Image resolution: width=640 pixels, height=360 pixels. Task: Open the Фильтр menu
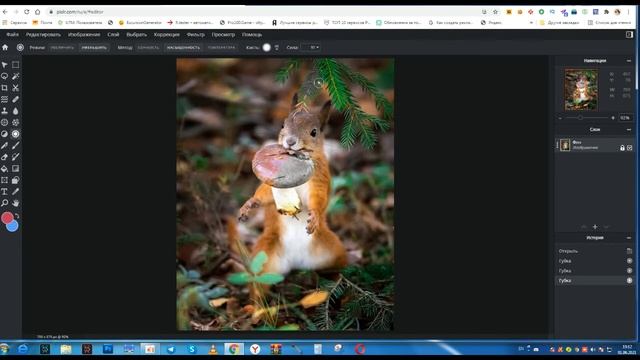(x=196, y=35)
